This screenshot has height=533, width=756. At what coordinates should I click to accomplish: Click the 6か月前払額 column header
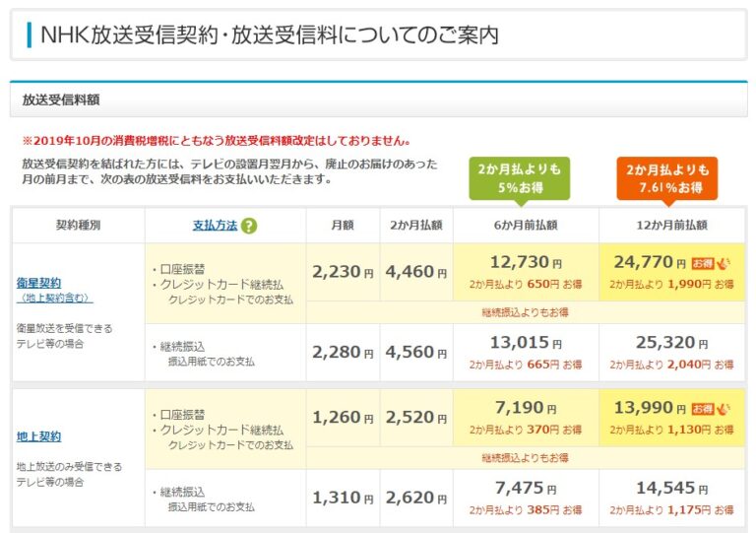click(x=526, y=225)
